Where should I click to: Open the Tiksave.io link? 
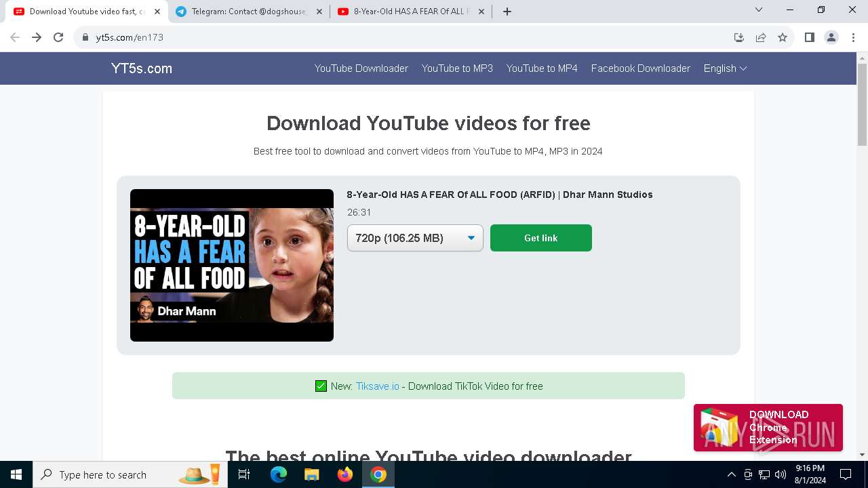coord(378,386)
